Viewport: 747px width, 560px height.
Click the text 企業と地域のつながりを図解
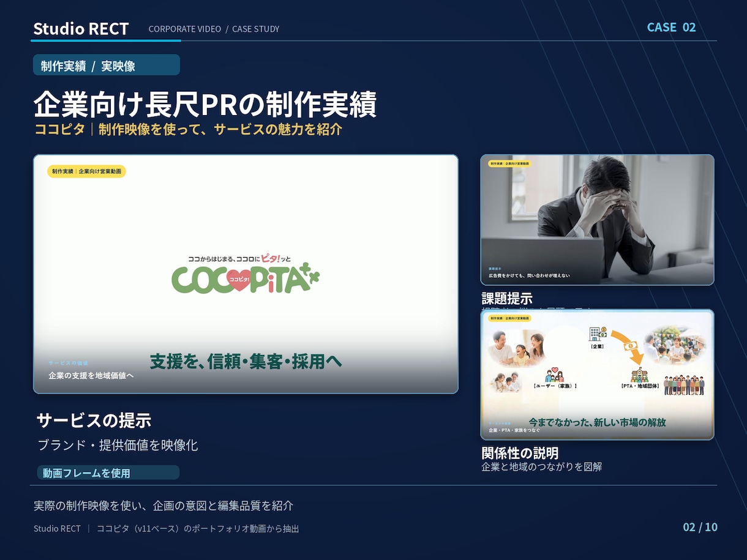[542, 467]
